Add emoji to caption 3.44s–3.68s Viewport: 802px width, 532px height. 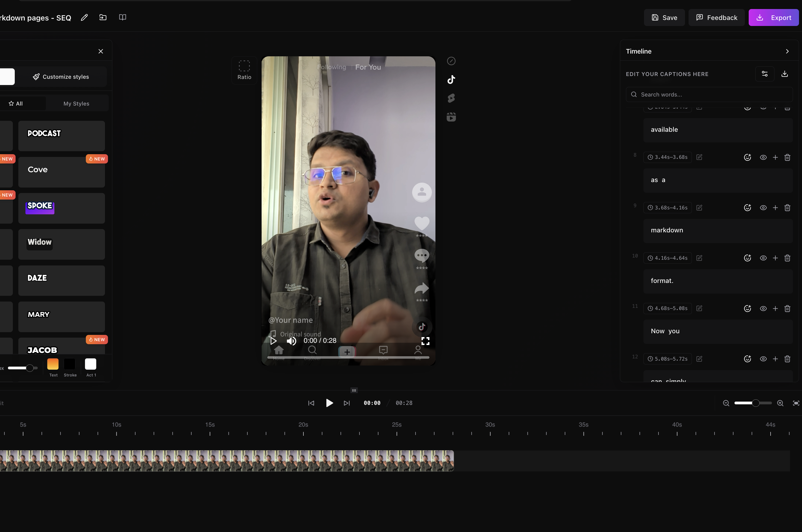click(747, 157)
